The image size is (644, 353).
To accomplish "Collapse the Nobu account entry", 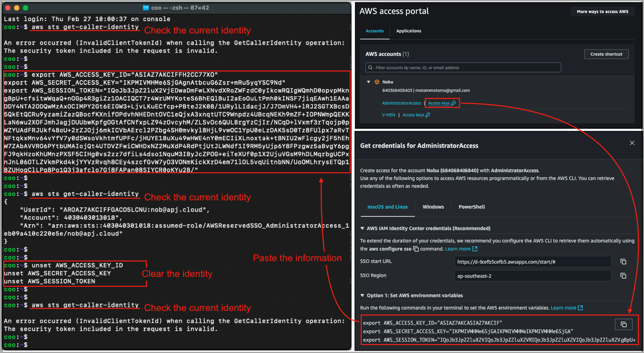I will [368, 82].
